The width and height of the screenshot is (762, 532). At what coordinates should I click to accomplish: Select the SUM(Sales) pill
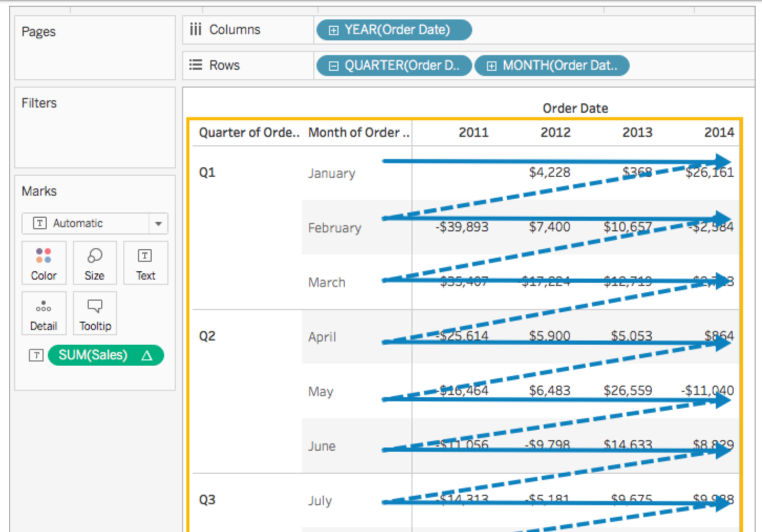(105, 355)
